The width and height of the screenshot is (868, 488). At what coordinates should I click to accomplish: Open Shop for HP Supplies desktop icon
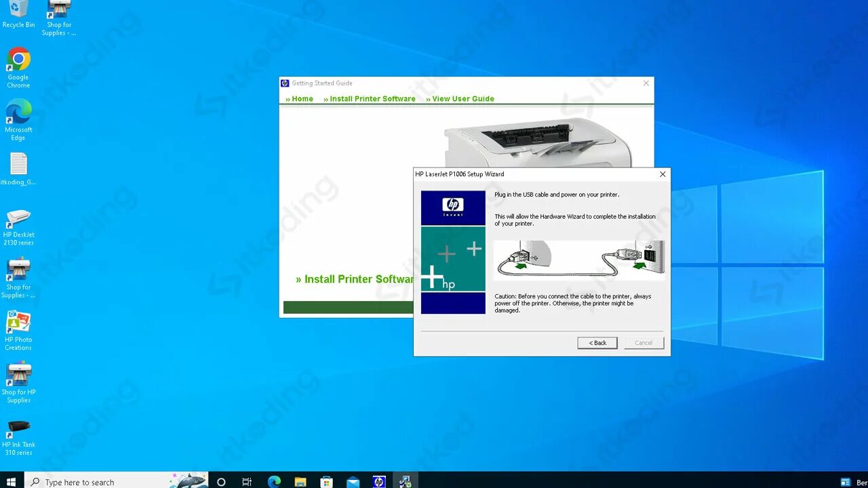(x=18, y=383)
